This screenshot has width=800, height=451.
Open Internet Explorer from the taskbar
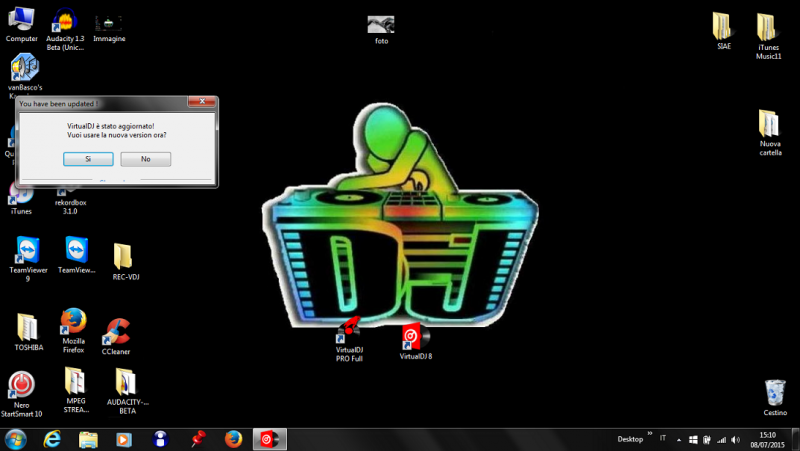(x=53, y=439)
